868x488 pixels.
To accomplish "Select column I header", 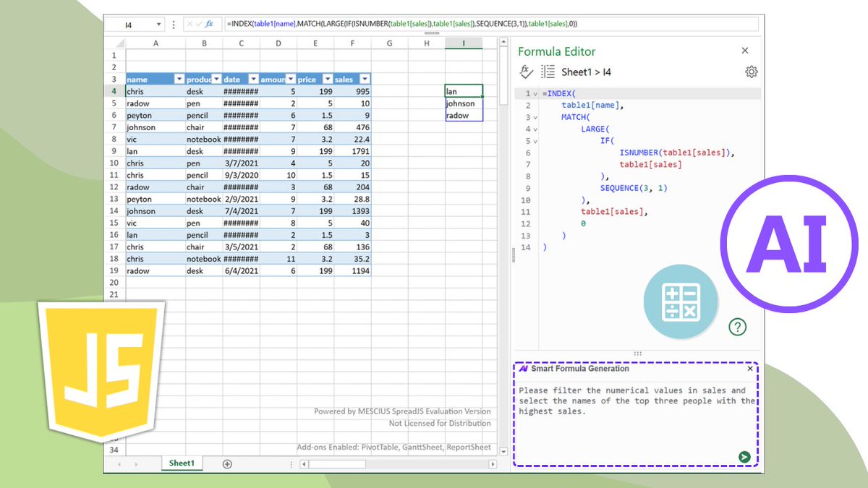I will (x=464, y=43).
